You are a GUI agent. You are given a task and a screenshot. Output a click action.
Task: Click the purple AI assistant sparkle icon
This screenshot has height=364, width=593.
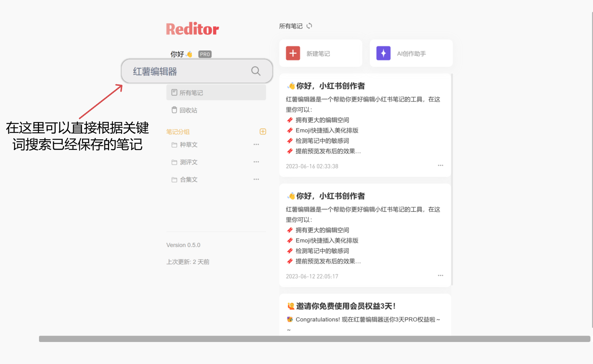click(383, 53)
